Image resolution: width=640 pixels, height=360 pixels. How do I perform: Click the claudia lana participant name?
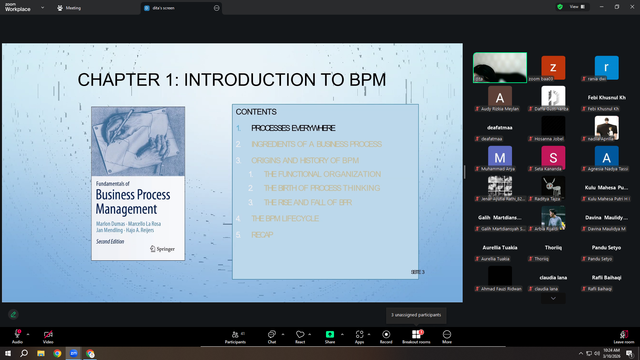click(553, 278)
